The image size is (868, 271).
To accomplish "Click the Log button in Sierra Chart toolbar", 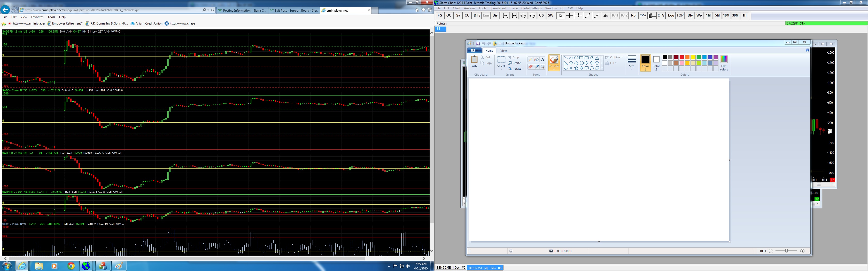I will tap(671, 15).
